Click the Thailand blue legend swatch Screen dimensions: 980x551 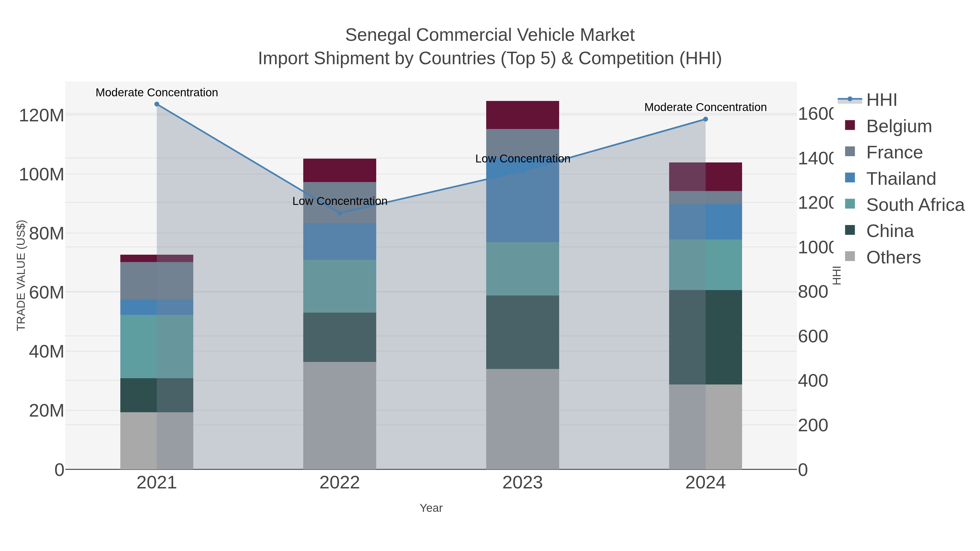pyautogui.click(x=850, y=178)
